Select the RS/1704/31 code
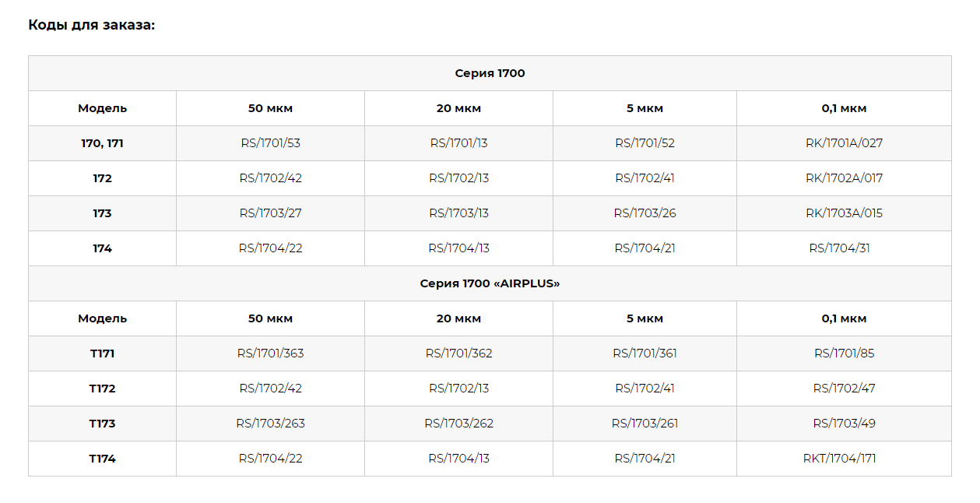The height and width of the screenshot is (503, 980). [839, 248]
